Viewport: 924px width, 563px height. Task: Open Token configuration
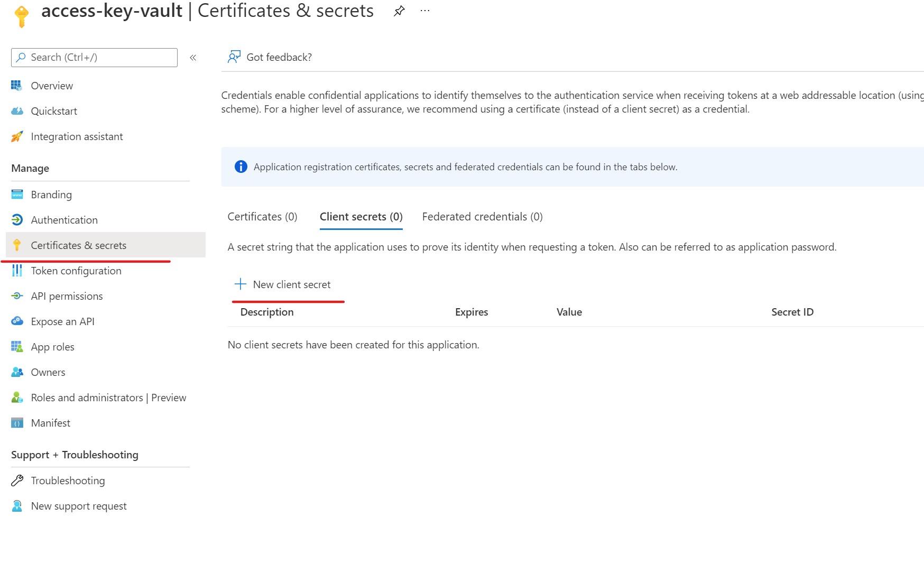click(76, 271)
